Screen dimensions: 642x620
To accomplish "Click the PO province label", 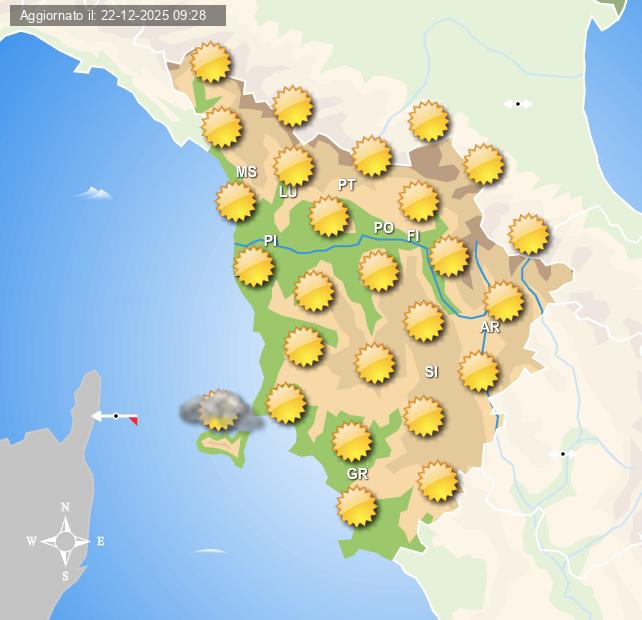I will [384, 228].
